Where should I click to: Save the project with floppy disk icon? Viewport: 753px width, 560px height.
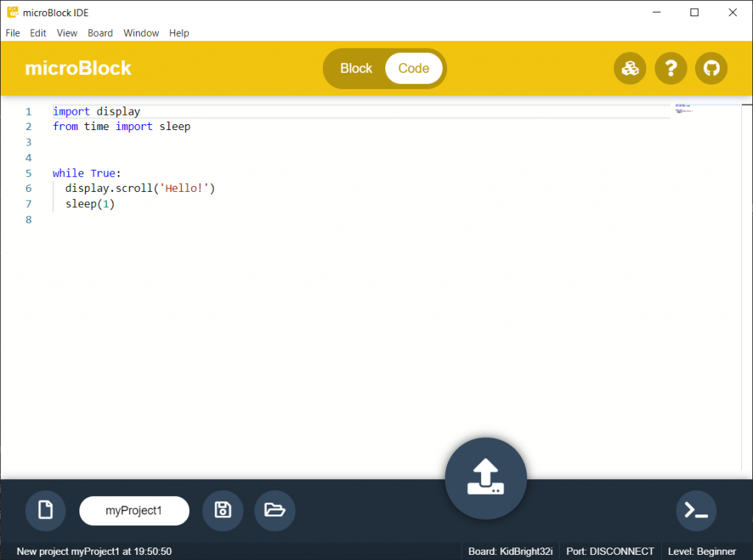tap(222, 510)
